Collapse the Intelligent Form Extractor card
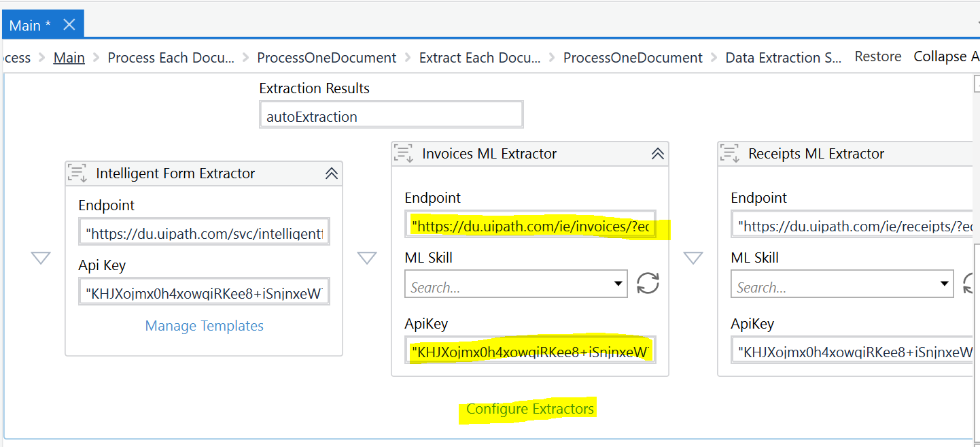Screen dimensions: 980x447 pyautogui.click(x=331, y=173)
